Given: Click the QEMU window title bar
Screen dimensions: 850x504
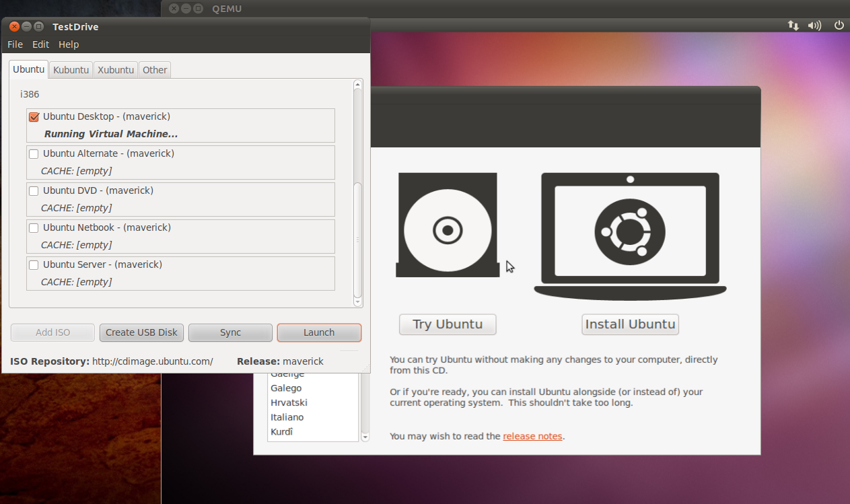Looking at the screenshot, I should point(505,9).
